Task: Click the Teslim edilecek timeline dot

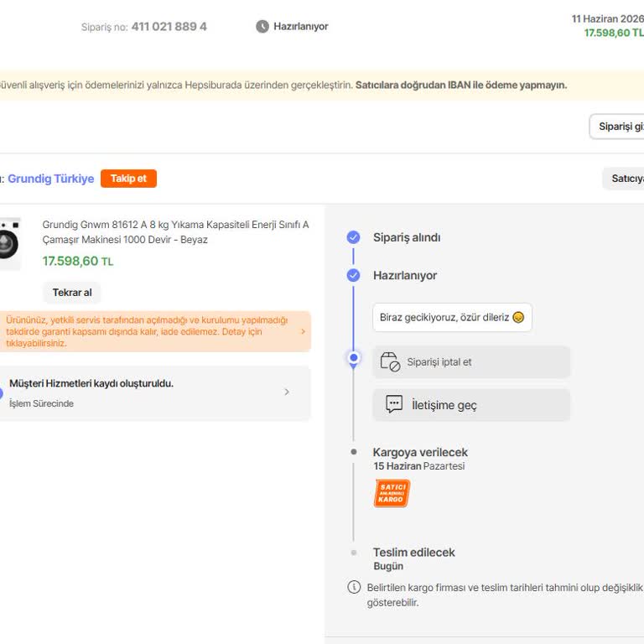Action: (x=354, y=553)
